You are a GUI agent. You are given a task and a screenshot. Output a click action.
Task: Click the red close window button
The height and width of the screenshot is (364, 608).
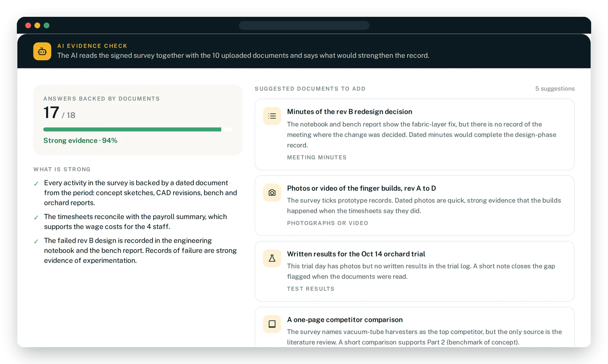(28, 26)
